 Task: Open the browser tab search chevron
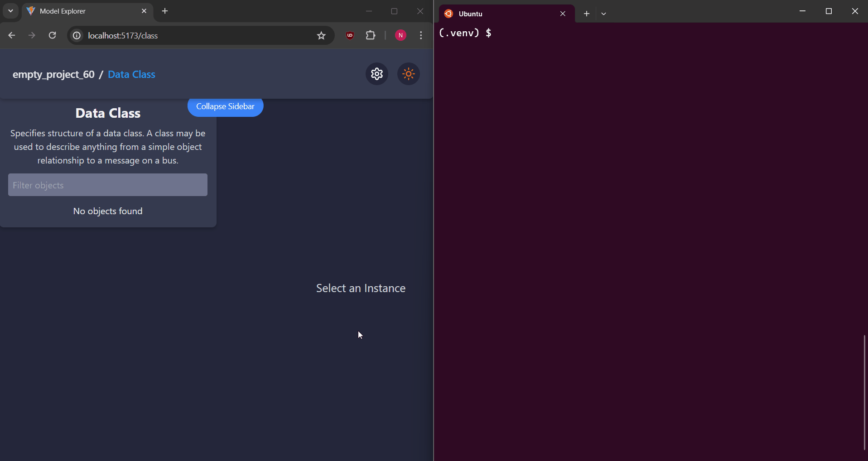click(x=10, y=11)
